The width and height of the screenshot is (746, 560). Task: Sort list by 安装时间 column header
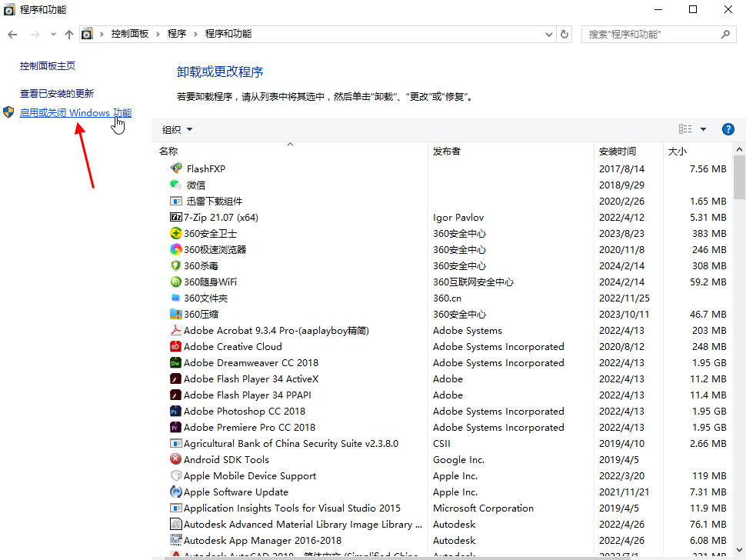tap(618, 152)
